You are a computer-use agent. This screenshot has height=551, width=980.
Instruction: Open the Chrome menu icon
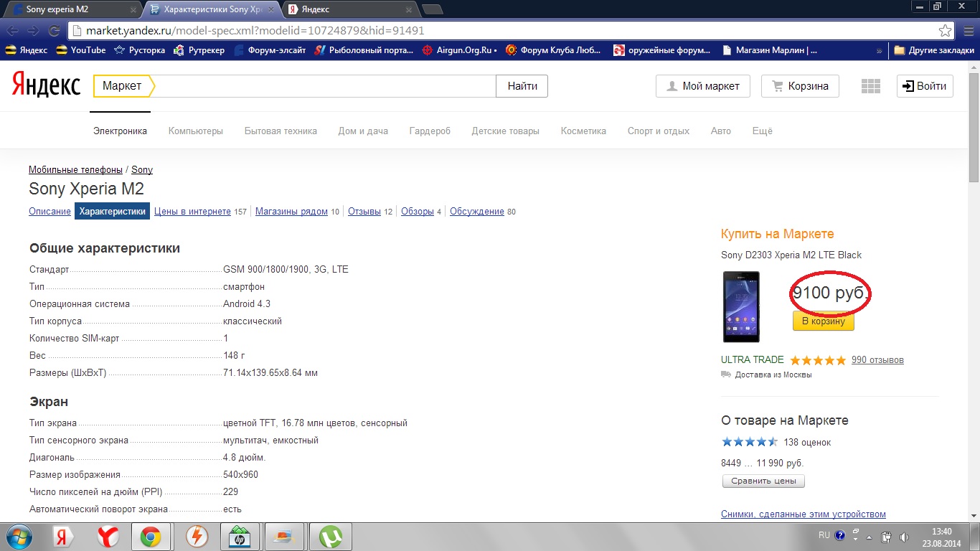point(967,31)
